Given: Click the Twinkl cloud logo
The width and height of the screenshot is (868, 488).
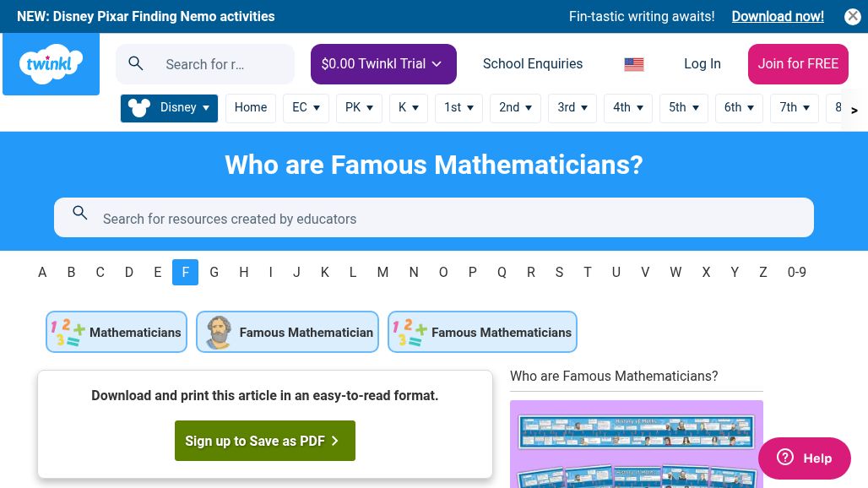Looking at the screenshot, I should pos(51,64).
